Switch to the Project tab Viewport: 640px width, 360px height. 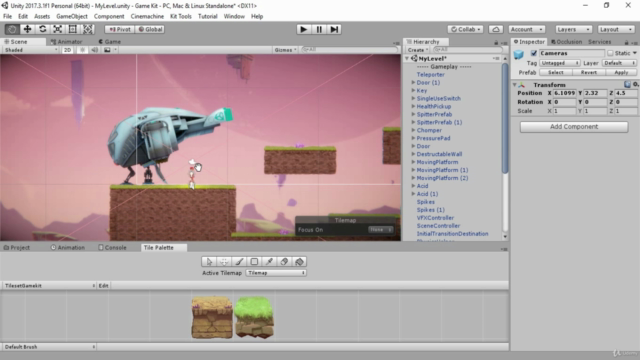coord(17,248)
